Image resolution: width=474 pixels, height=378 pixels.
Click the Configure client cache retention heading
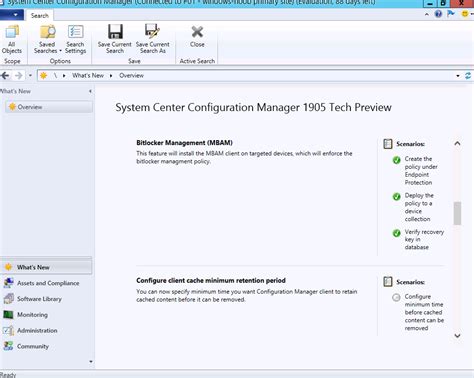pyautogui.click(x=211, y=281)
